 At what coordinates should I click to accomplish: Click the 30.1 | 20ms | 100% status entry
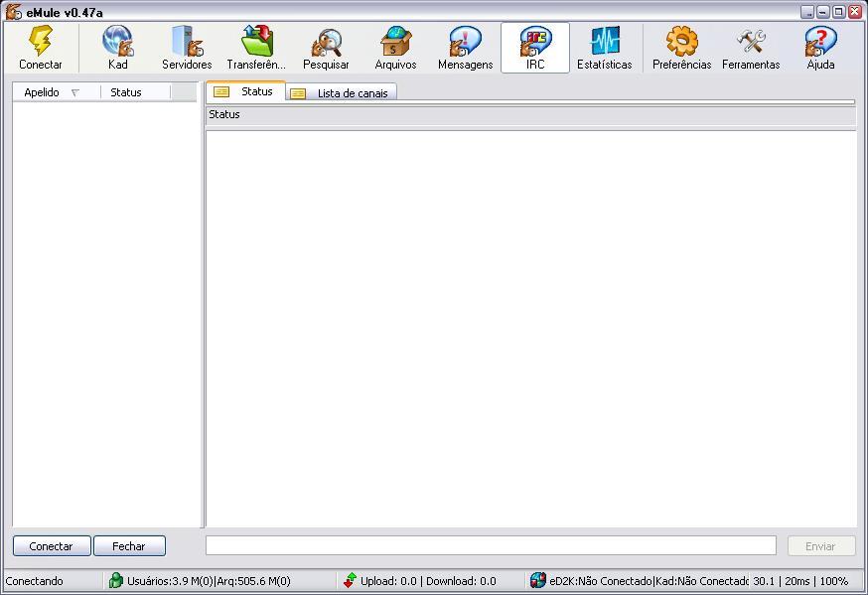pos(800,581)
